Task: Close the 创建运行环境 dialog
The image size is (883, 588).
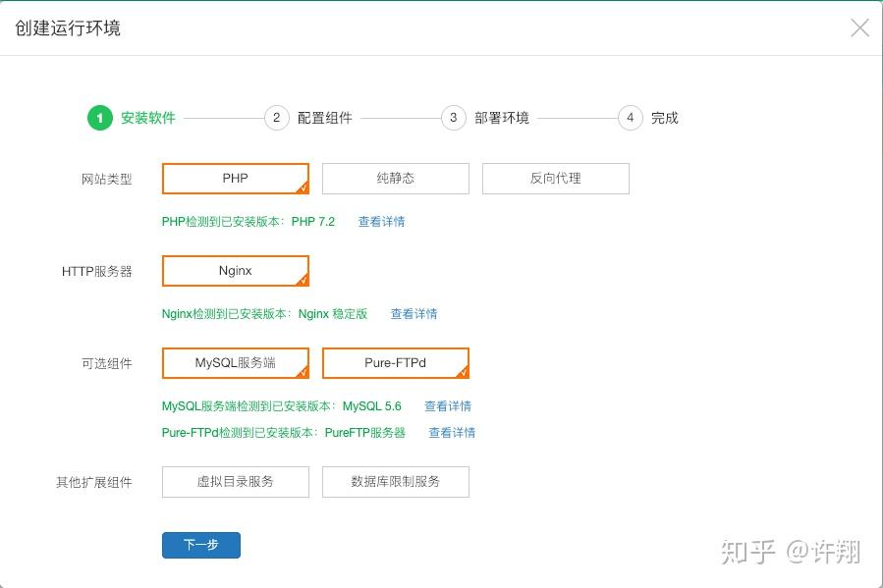Action: [859, 27]
